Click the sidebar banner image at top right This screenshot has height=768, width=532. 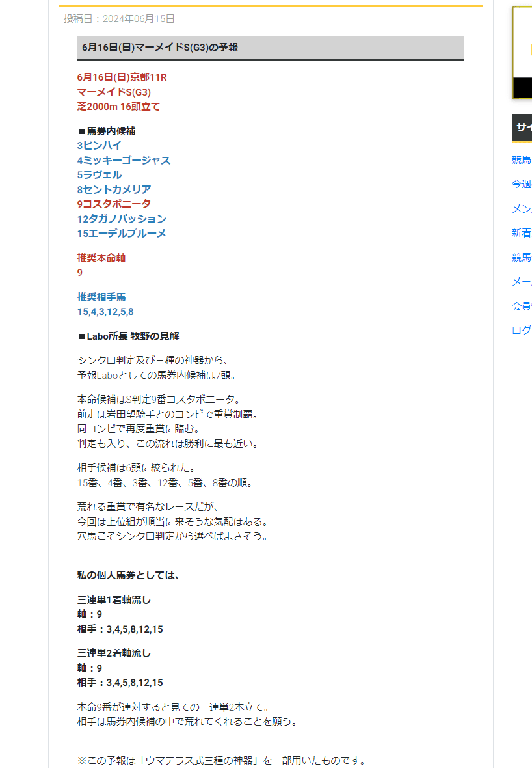522,52
